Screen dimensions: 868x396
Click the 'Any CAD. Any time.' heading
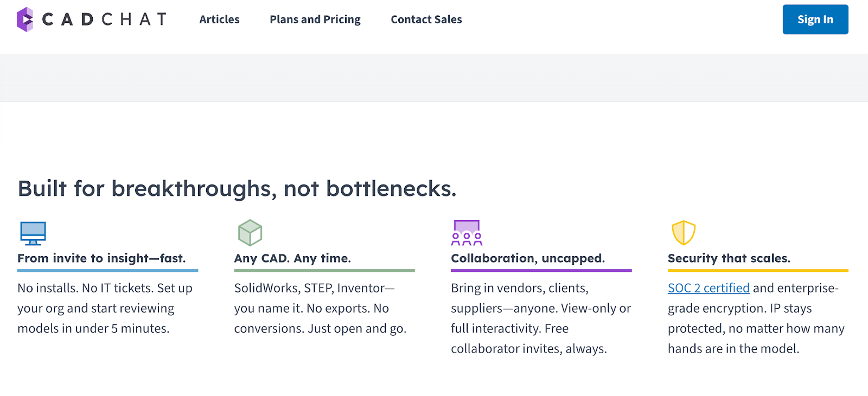[x=292, y=258]
